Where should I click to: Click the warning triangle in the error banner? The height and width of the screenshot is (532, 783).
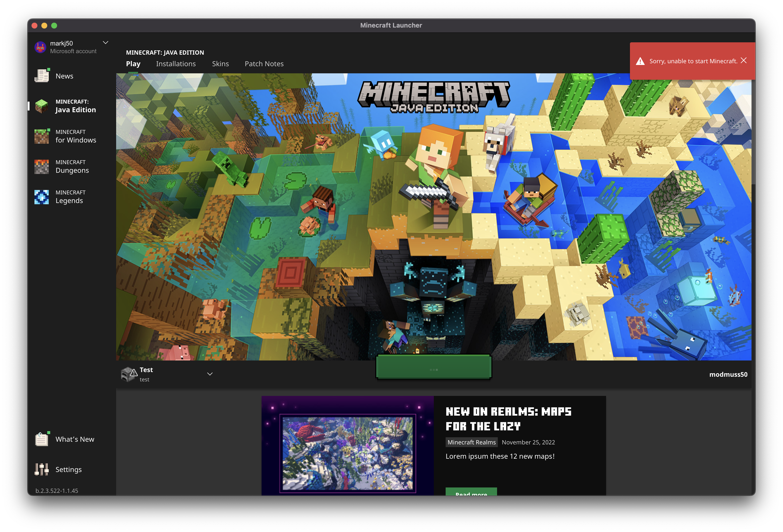pos(640,61)
